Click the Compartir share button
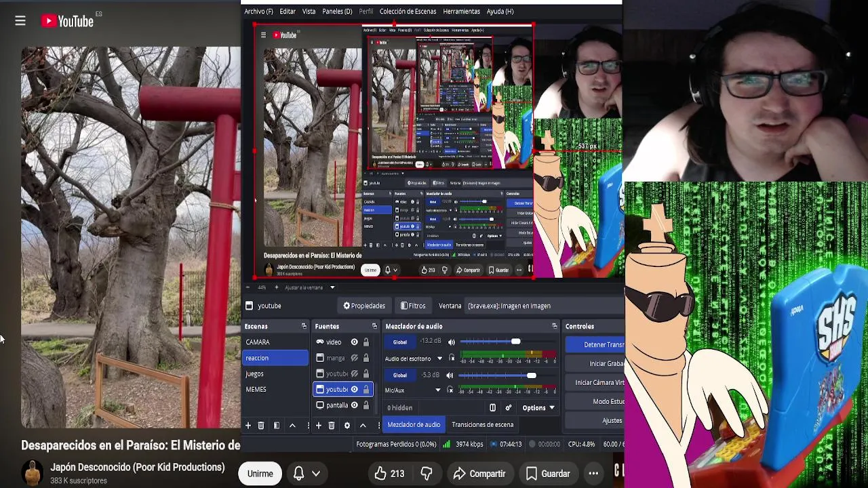This screenshot has height=488, width=868. pos(479,474)
